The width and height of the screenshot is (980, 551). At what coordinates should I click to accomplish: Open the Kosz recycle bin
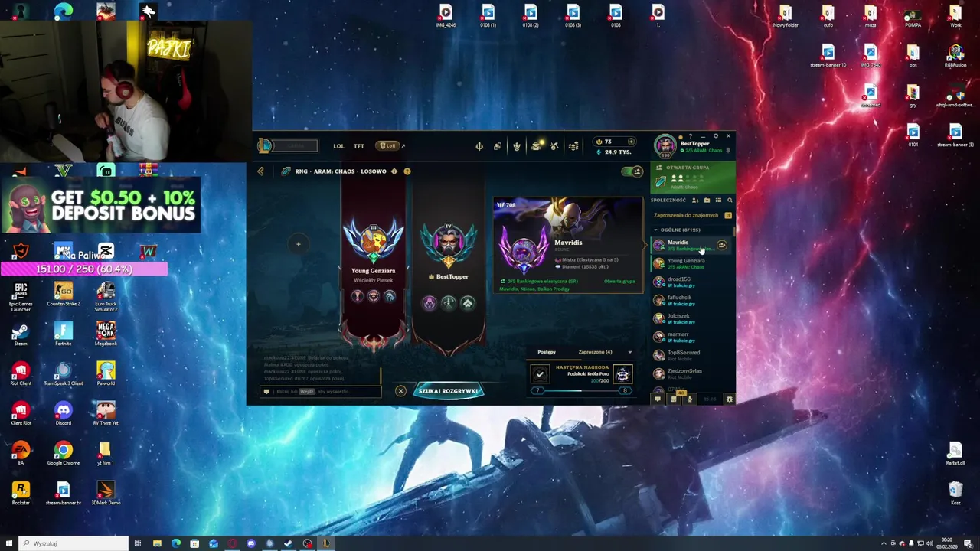(x=955, y=493)
